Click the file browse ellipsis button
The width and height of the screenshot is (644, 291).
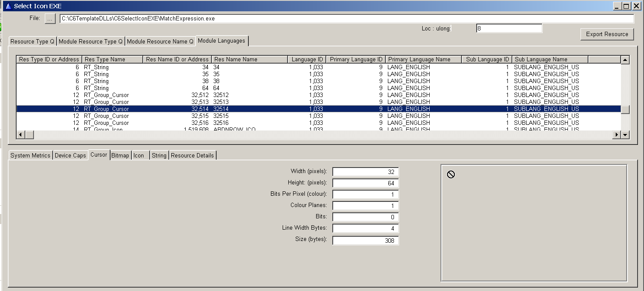click(x=50, y=19)
